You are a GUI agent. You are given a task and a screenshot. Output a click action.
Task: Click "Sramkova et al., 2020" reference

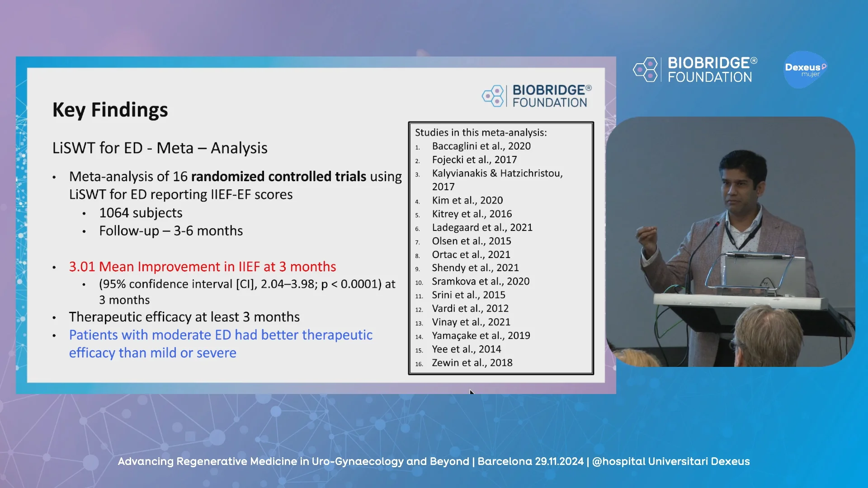tap(481, 281)
